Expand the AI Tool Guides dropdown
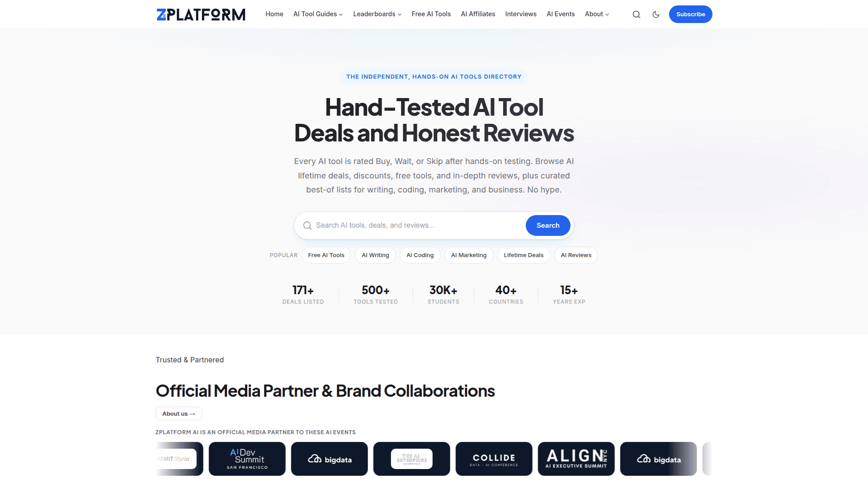The width and height of the screenshot is (868, 488). [x=318, y=14]
